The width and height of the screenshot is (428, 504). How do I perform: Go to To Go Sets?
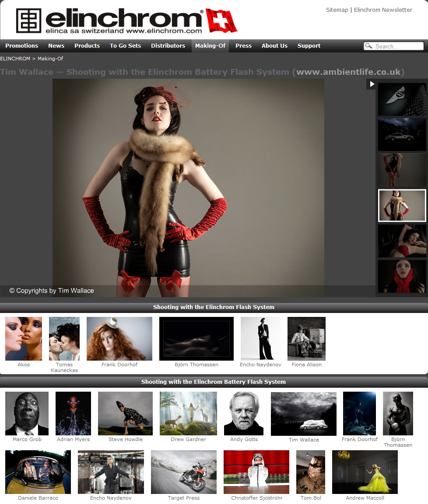click(x=125, y=45)
